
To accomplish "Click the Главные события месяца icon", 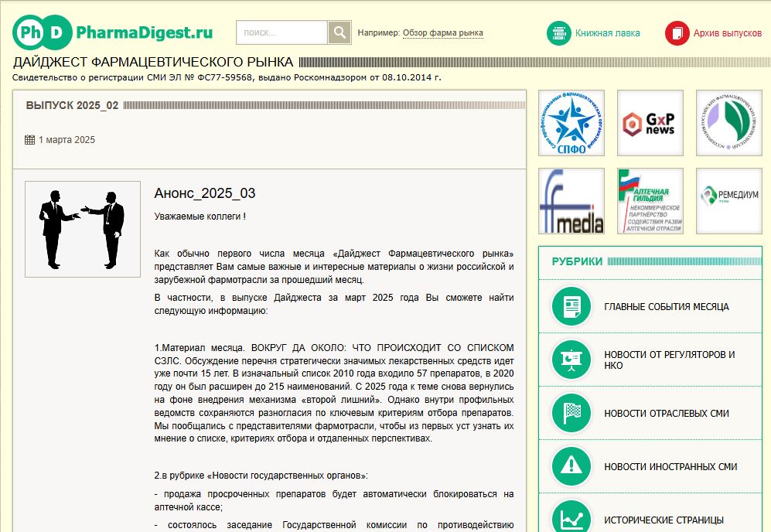I will (x=571, y=306).
